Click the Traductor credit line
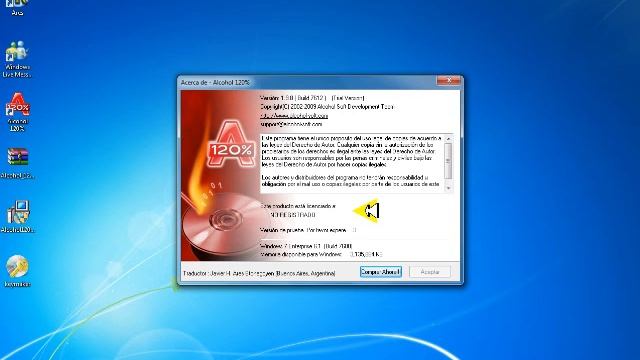Screen dimensions: 640x360 (259, 273)
